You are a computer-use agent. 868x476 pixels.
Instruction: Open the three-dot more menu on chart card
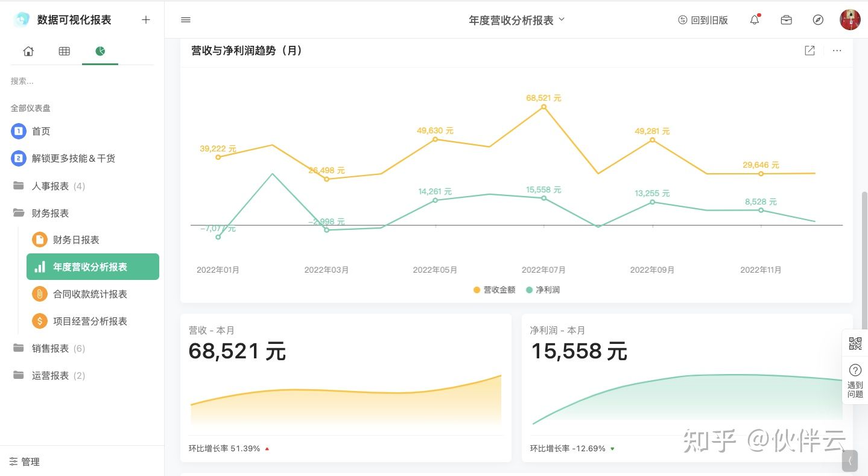pyautogui.click(x=837, y=51)
